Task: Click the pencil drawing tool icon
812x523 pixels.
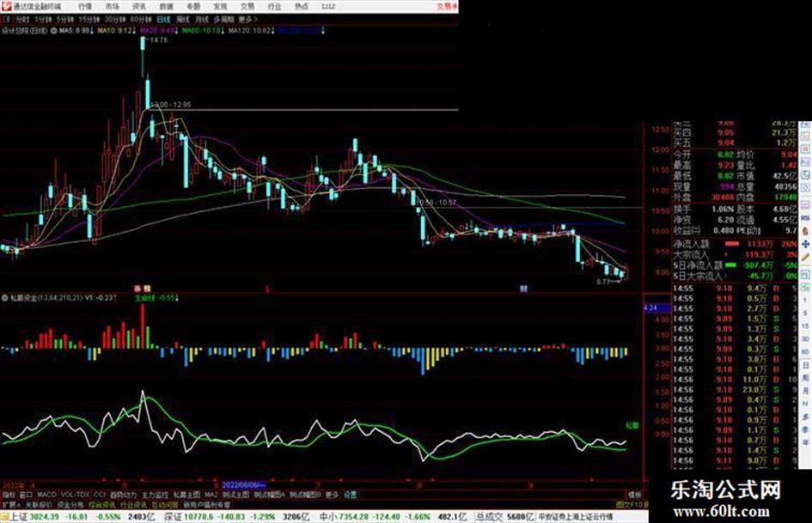Action: point(805,258)
